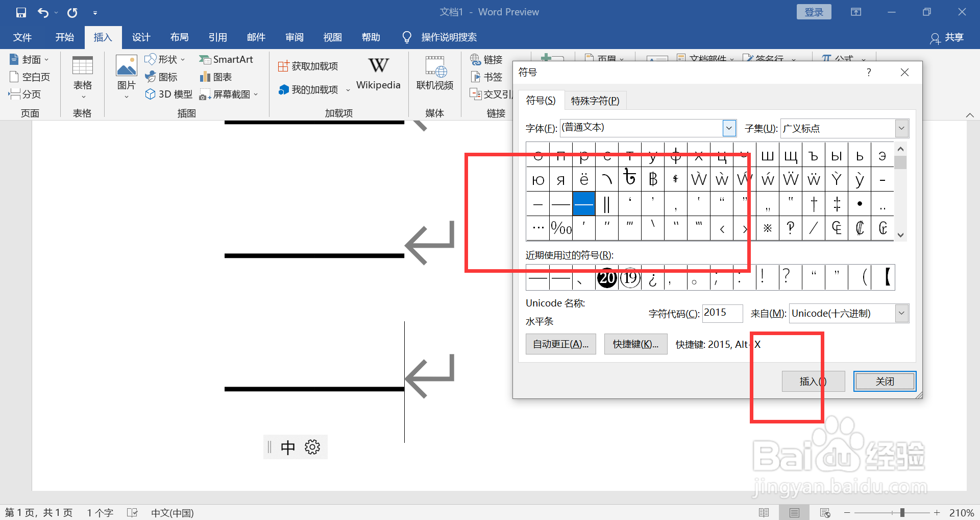This screenshot has width=980, height=520.
Task: Open the 开始 ribbon tab
Action: tap(64, 37)
